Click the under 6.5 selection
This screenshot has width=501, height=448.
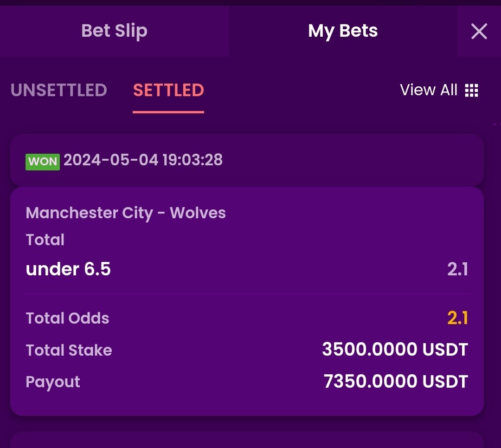point(68,269)
